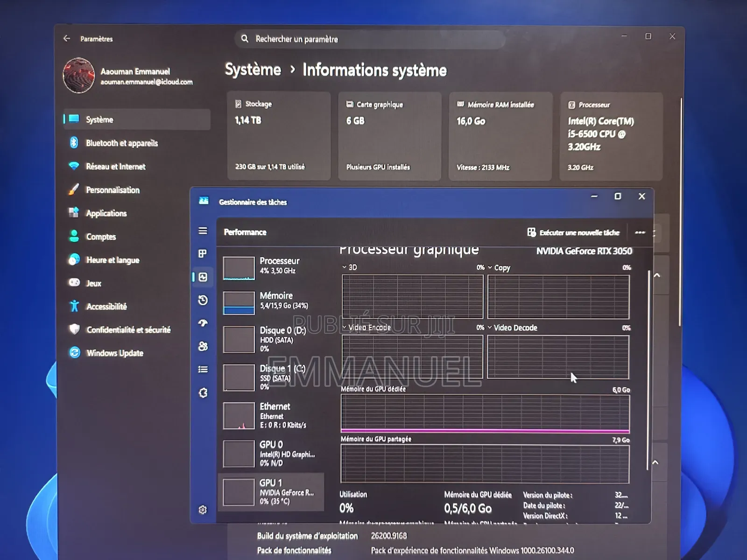Screen dimensions: 747x560
Task: Minimize the Gestionnaire des tâches window
Action: tap(594, 196)
